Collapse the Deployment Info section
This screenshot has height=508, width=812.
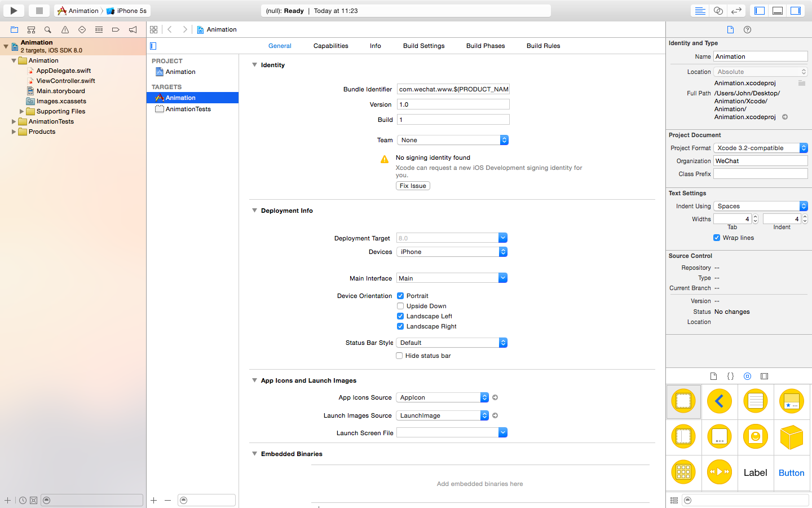pos(254,211)
